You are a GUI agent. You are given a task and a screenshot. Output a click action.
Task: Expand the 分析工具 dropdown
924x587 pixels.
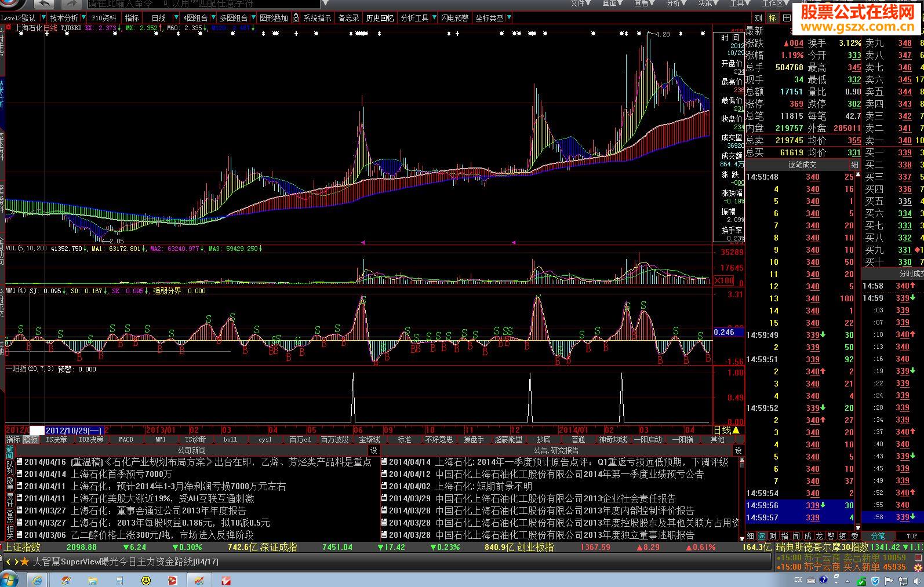pyautogui.click(x=433, y=18)
